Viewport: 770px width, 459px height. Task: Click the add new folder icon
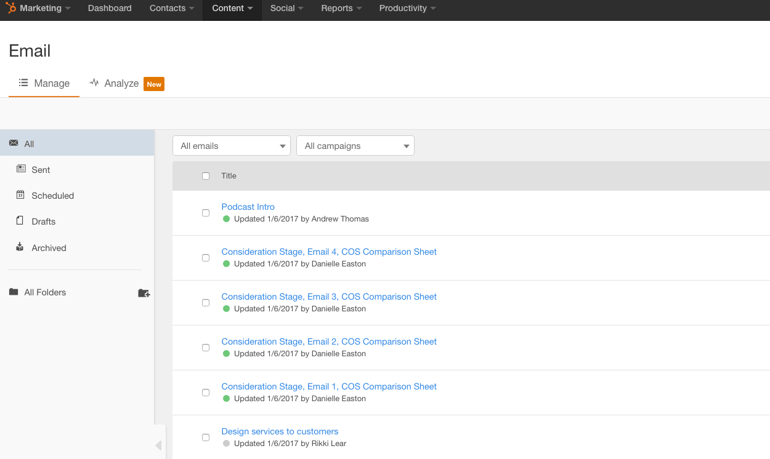pyautogui.click(x=144, y=293)
